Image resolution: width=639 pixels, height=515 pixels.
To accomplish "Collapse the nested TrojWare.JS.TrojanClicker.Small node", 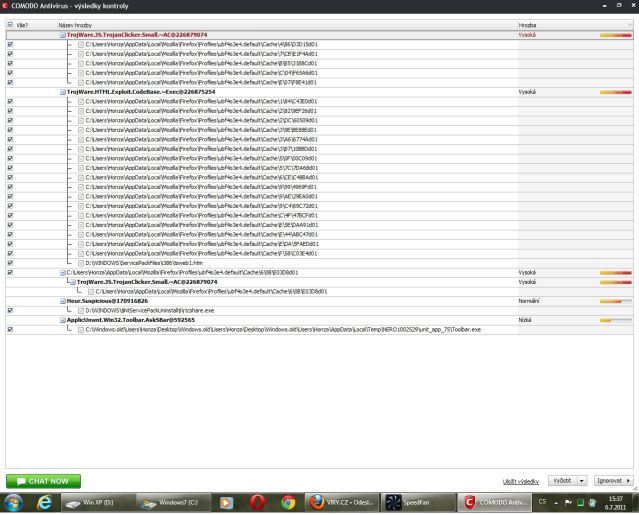I will click(73, 282).
